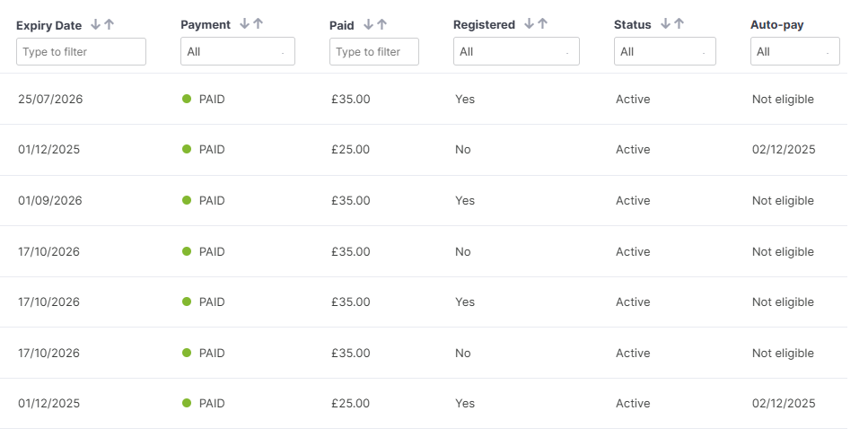868x437 pixels.
Task: Sort Expiry Date column descending
Action: pyautogui.click(x=96, y=25)
